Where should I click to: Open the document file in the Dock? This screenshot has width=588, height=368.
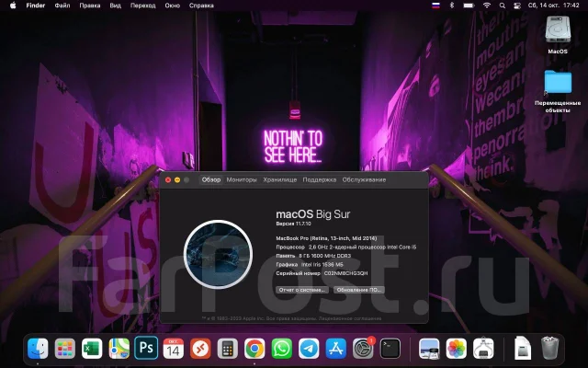523,349
